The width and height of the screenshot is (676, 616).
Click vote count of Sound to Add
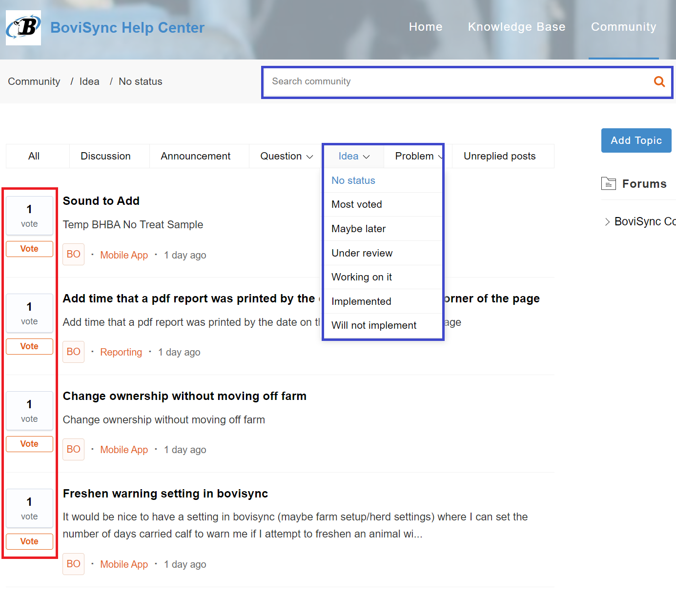click(x=29, y=216)
